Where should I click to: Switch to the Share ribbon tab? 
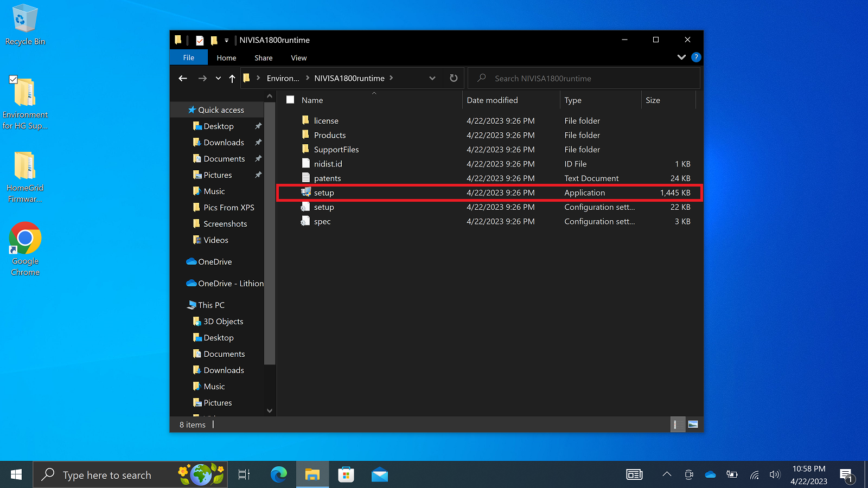(x=264, y=57)
